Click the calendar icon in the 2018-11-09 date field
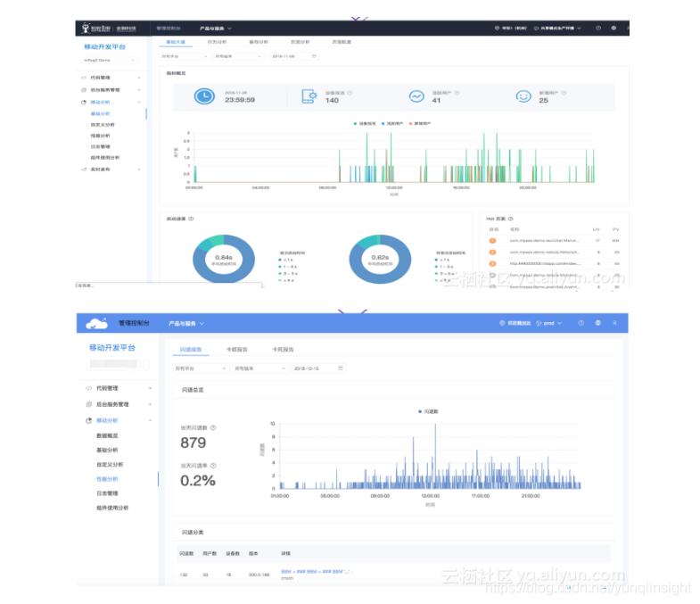700x604 pixels. click(314, 56)
